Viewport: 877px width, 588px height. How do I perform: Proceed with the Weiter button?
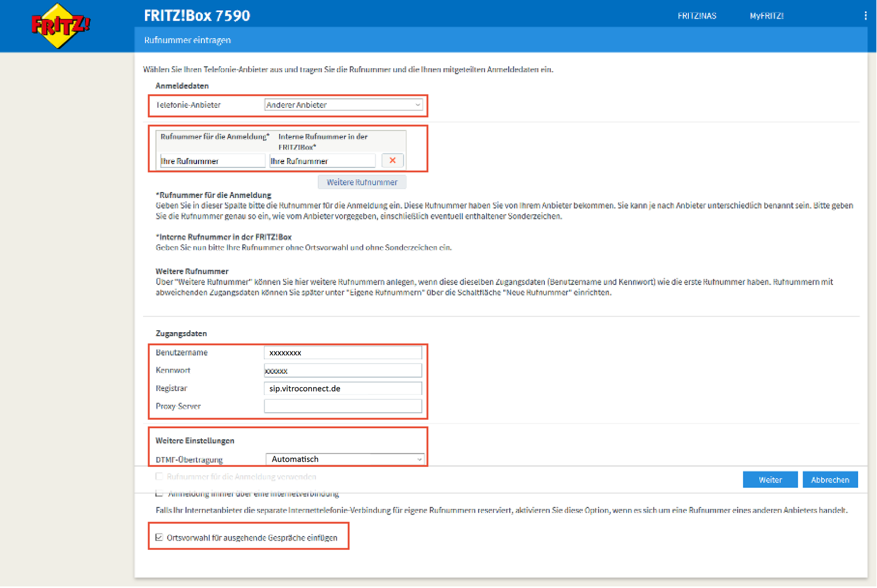(x=770, y=480)
